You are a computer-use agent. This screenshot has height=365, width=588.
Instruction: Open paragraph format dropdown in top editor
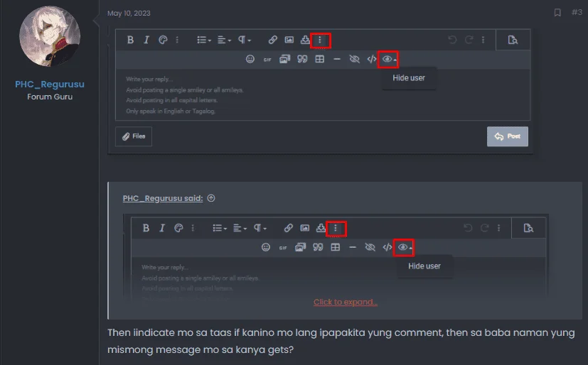[245, 40]
